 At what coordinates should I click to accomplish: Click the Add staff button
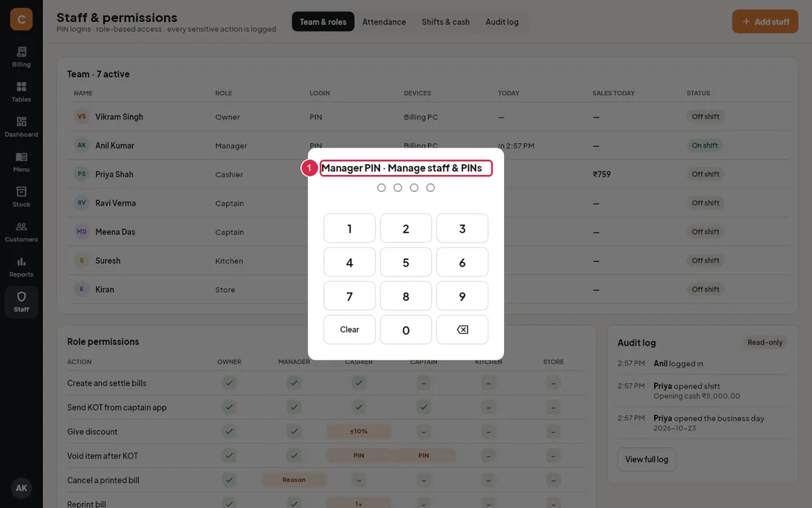tap(765, 21)
